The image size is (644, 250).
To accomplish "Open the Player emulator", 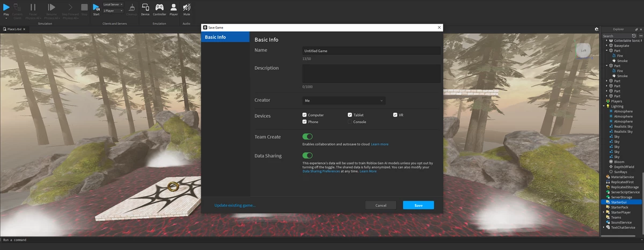I will 173,8.
